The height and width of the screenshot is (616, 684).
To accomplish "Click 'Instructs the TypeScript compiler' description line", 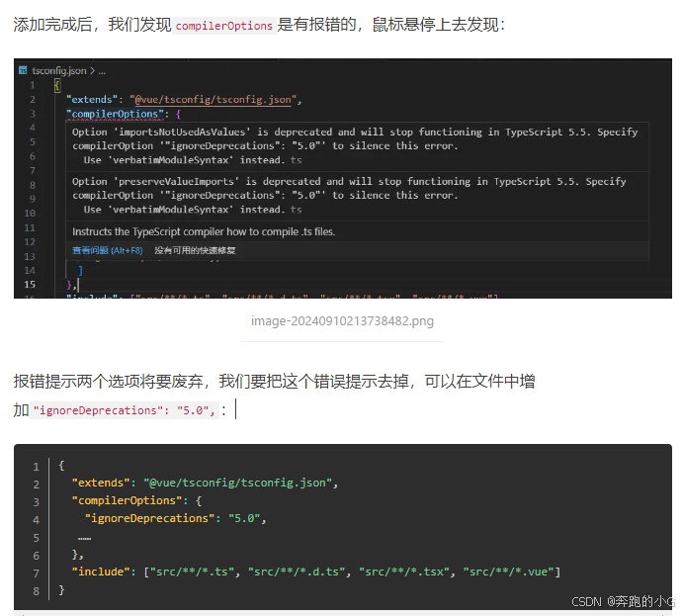I will click(204, 231).
